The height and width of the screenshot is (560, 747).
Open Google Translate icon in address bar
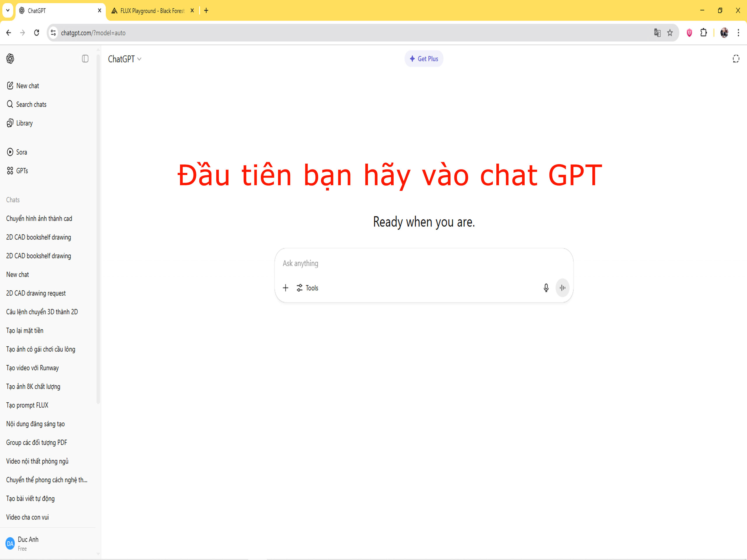657,33
